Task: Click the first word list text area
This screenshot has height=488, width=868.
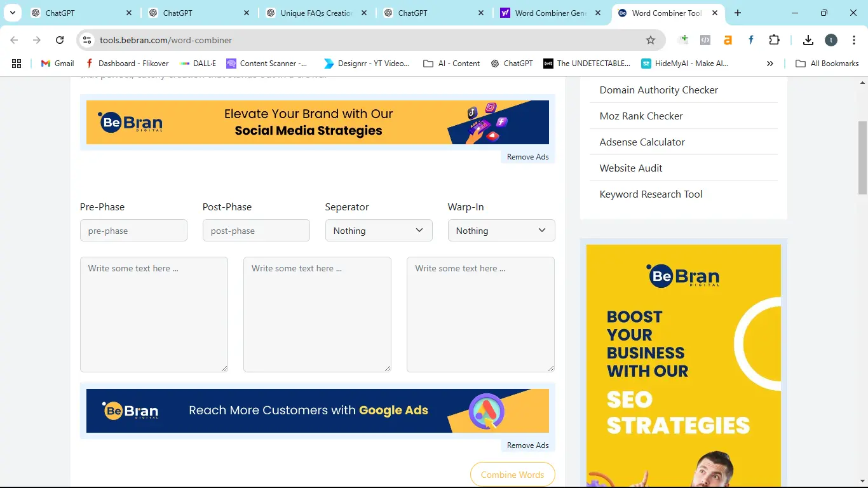Action: 154,315
